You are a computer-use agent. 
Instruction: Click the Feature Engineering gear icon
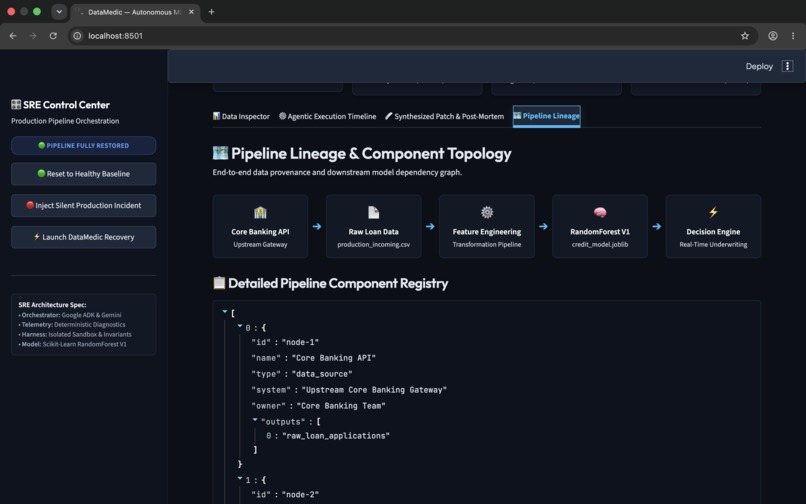pos(487,212)
